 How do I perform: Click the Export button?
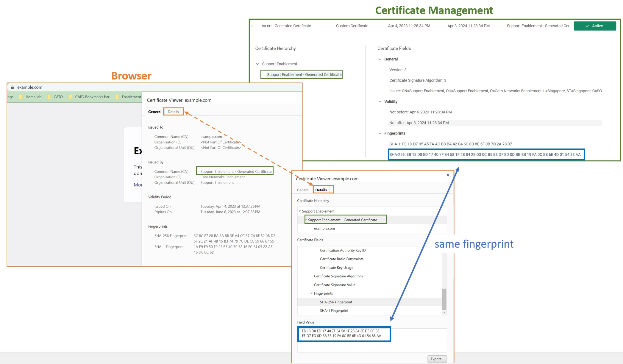[437, 359]
